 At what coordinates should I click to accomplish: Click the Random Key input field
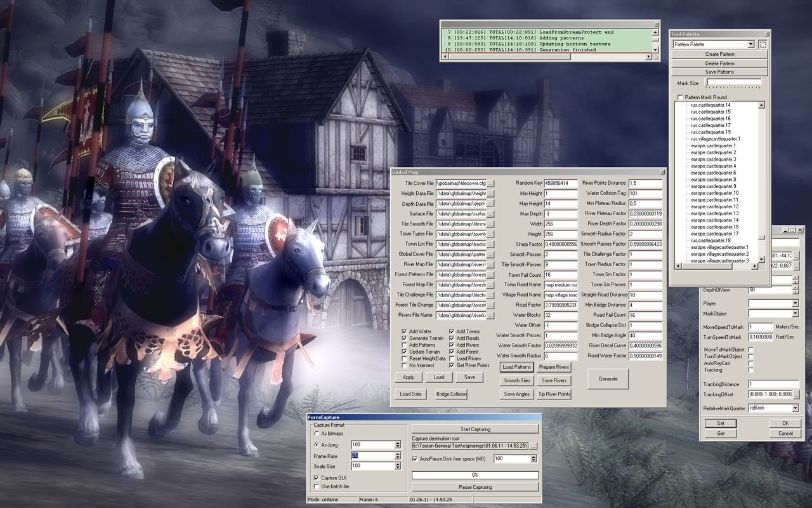[x=560, y=184]
